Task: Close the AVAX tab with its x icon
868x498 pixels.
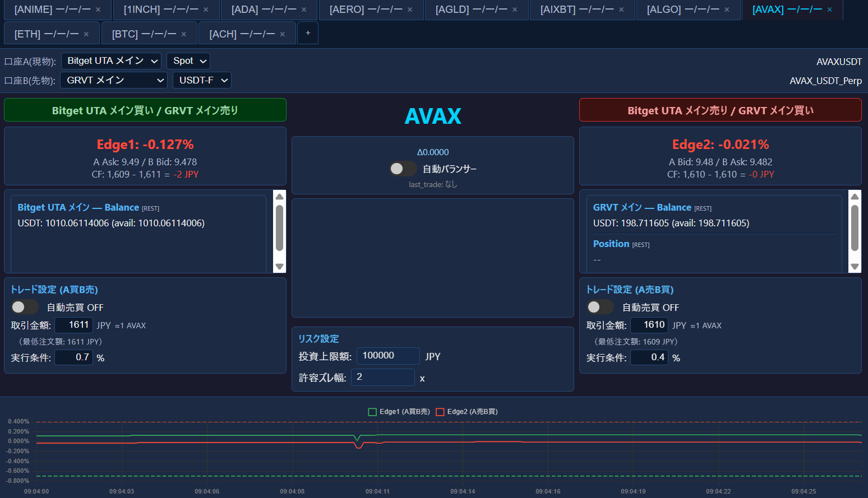Action: [829, 10]
